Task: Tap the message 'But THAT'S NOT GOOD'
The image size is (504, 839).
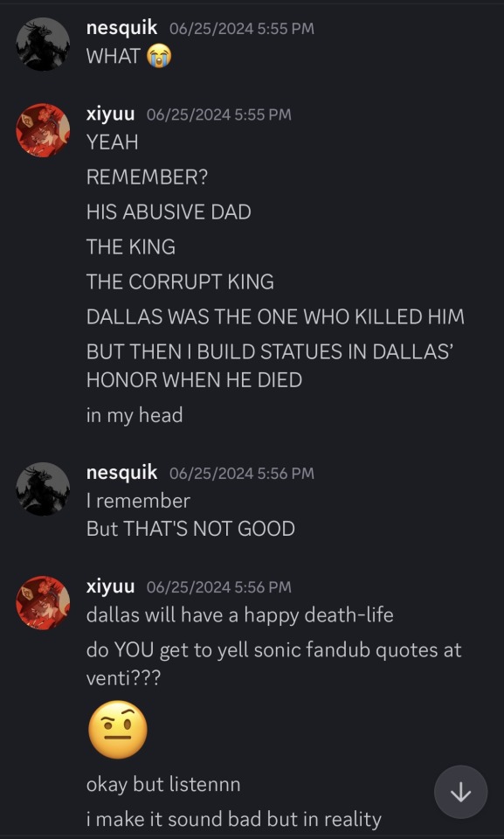Action: point(190,530)
